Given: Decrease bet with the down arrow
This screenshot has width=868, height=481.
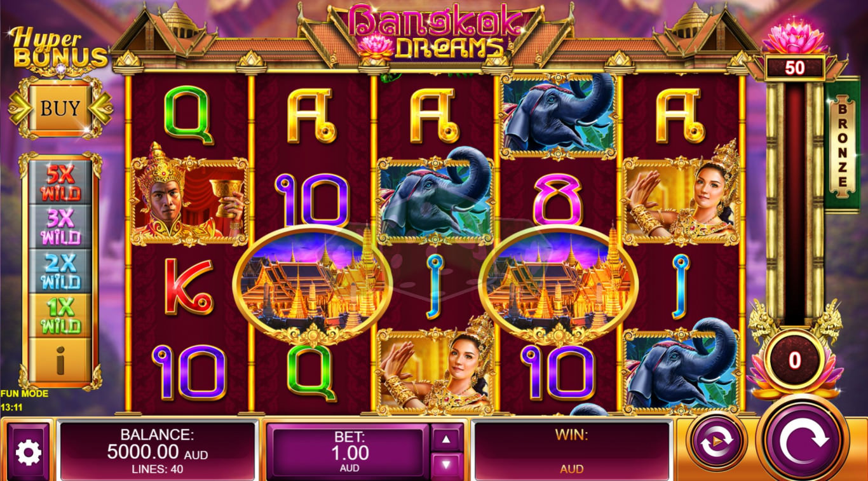Looking at the screenshot, I should point(447,466).
